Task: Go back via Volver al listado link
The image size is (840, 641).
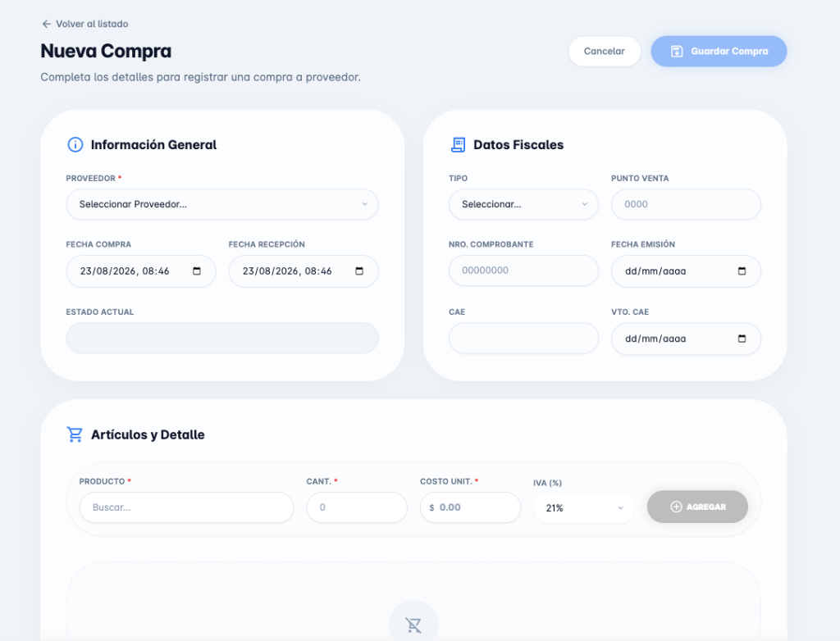Action: coord(85,24)
